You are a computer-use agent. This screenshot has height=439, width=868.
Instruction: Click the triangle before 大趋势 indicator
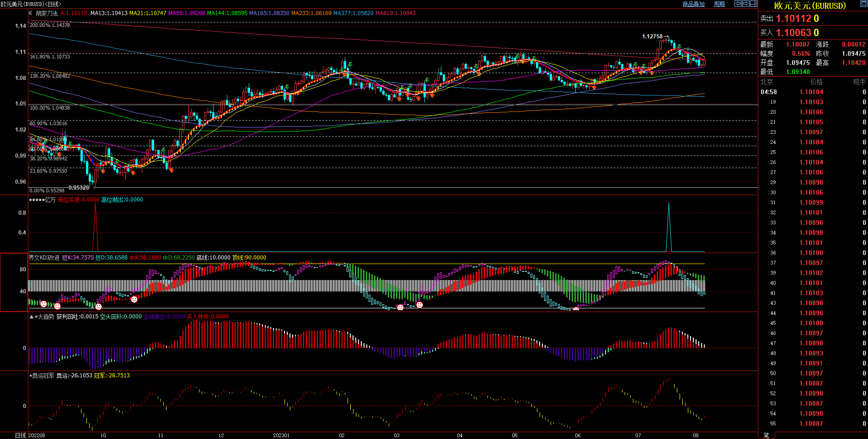click(x=31, y=317)
